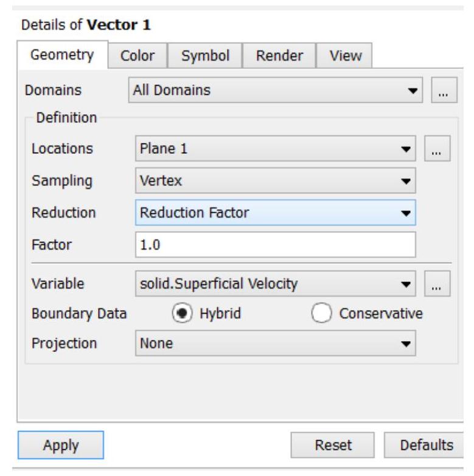Open the Variable ellipsis browse button
Image resolution: width=474 pixels, height=476 pixels.
pos(437,283)
